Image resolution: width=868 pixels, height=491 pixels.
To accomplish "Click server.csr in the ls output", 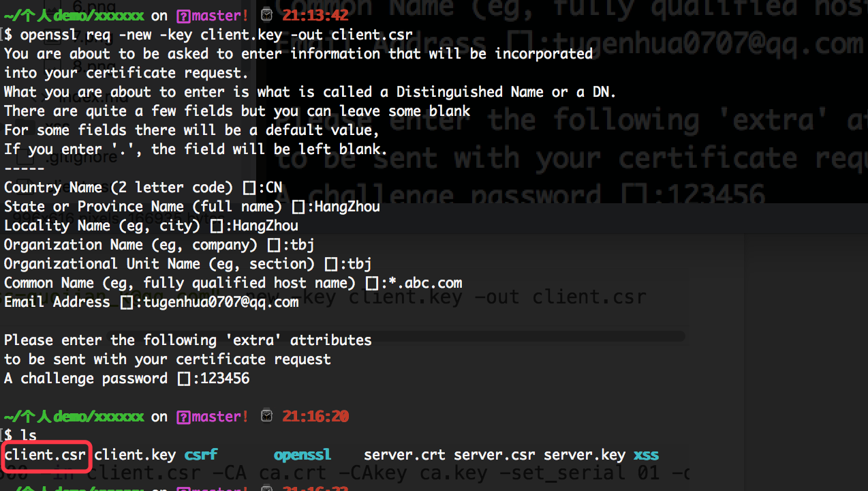I will coord(495,455).
